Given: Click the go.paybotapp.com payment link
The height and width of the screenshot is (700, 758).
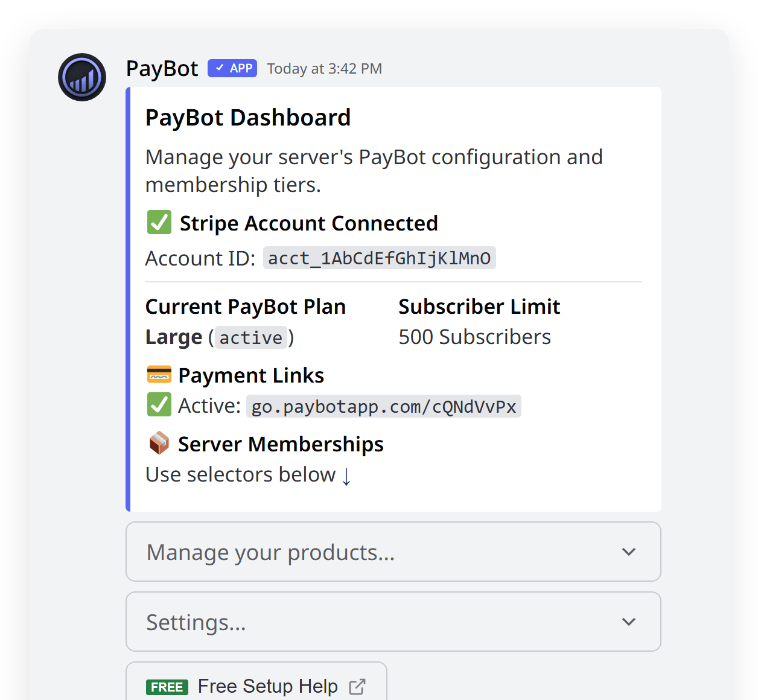Looking at the screenshot, I should 384,406.
